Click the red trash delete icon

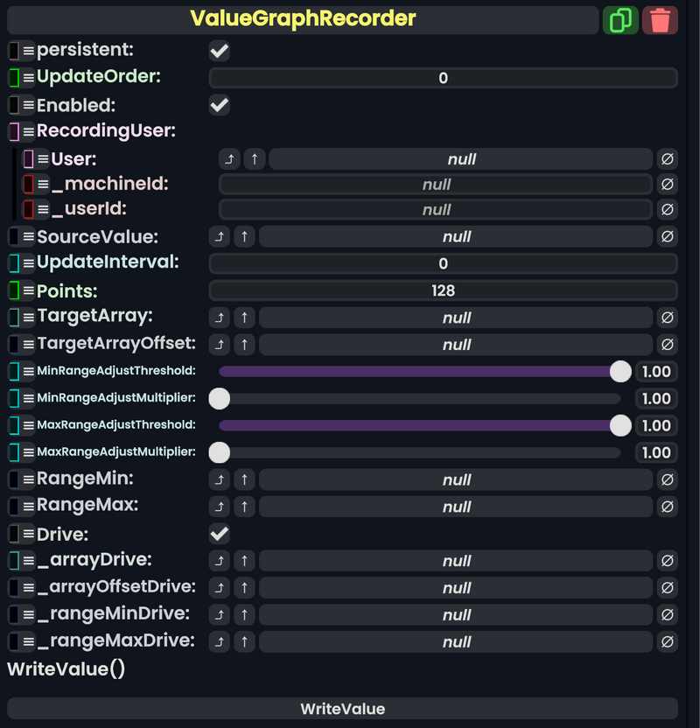661,19
